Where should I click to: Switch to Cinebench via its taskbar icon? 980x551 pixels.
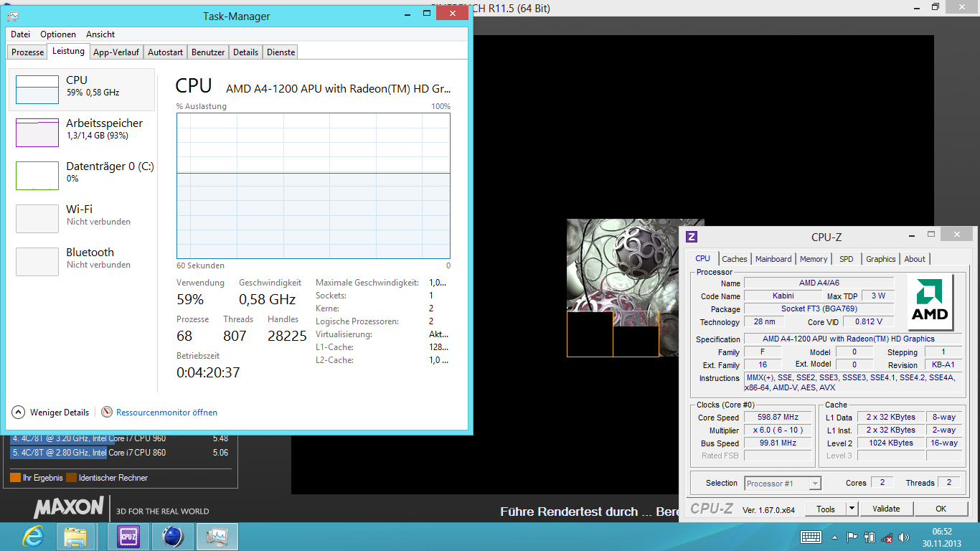click(x=172, y=537)
